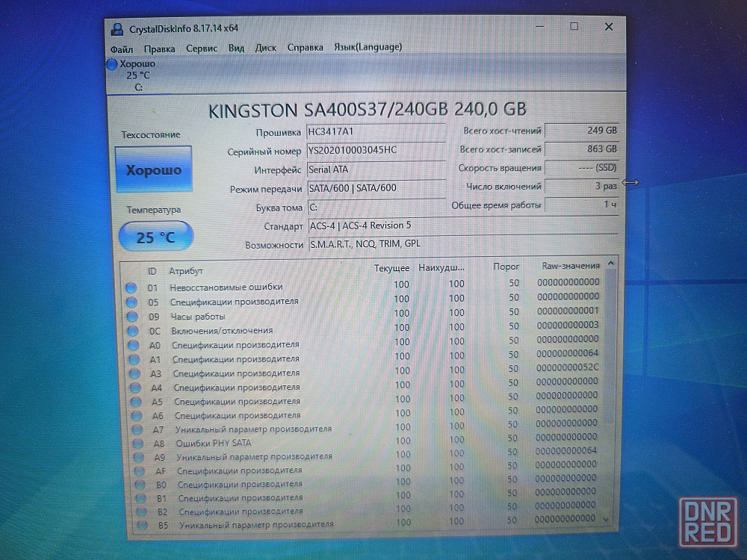Click status icon of attribute A7
This screenshot has width=747, height=560.
137,429
